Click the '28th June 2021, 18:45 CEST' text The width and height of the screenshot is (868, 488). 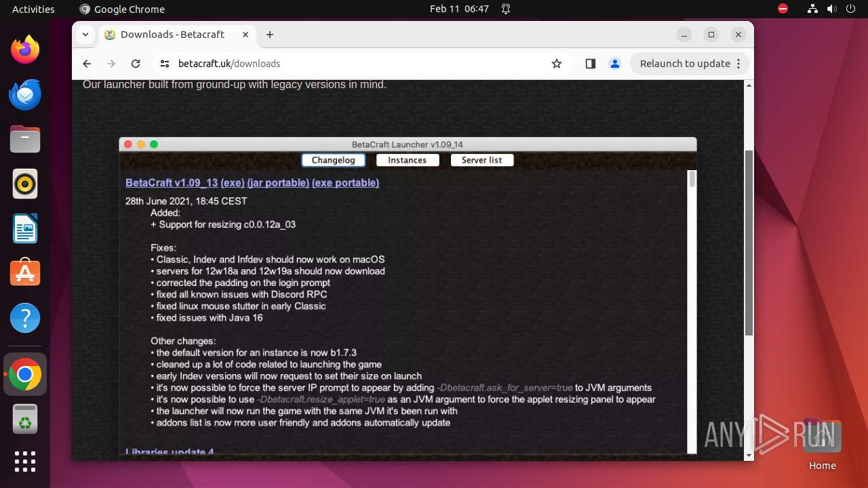point(186,201)
